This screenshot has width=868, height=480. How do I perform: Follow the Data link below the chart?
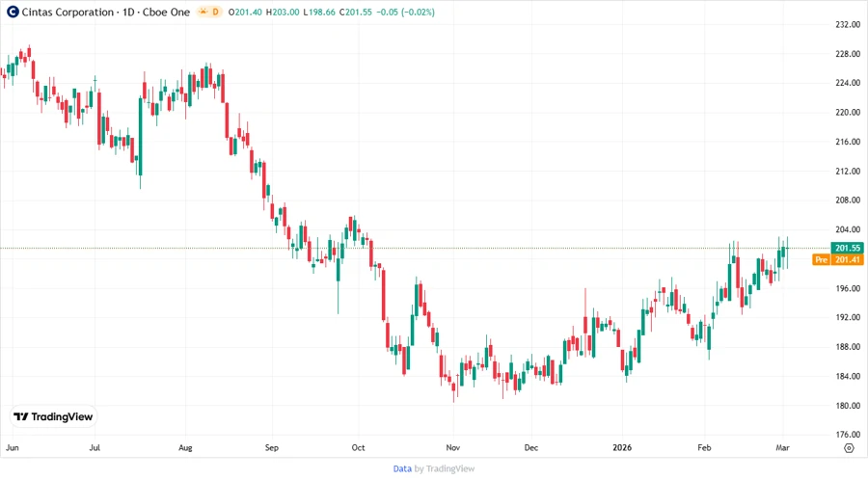coord(402,469)
